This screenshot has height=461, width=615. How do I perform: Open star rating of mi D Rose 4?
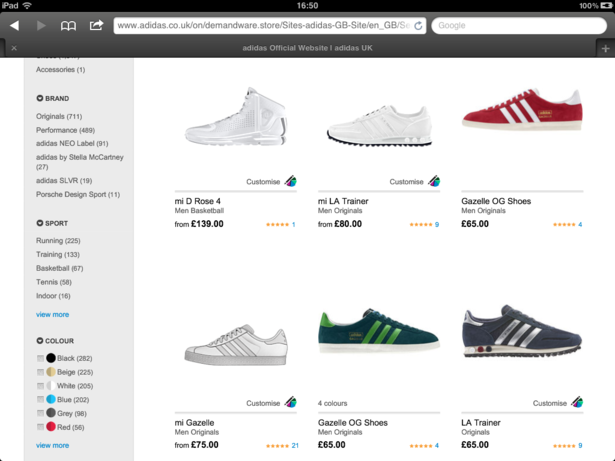280,224
